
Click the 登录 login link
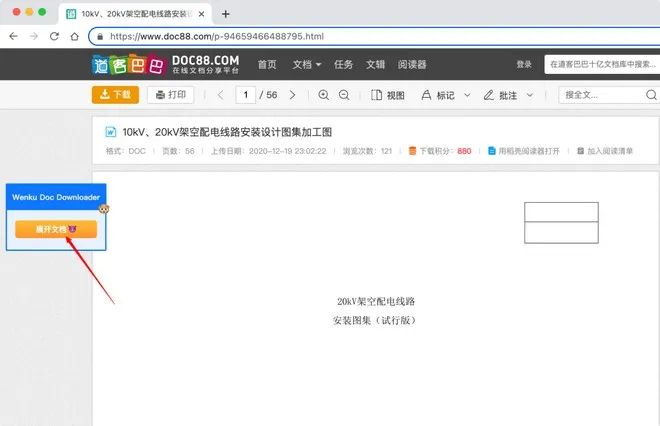[524, 64]
